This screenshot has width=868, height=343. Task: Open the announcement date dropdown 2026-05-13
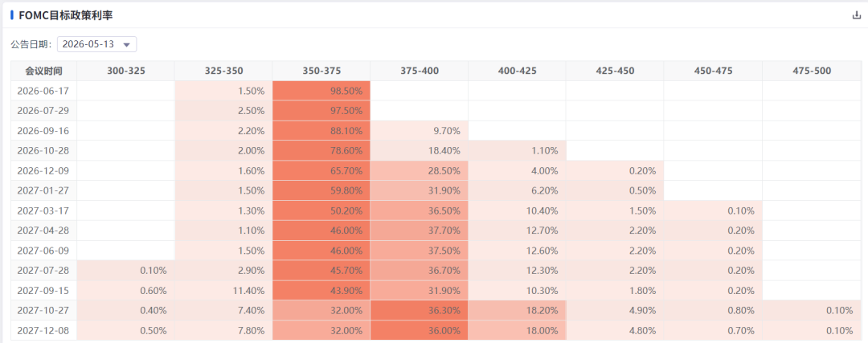97,44
